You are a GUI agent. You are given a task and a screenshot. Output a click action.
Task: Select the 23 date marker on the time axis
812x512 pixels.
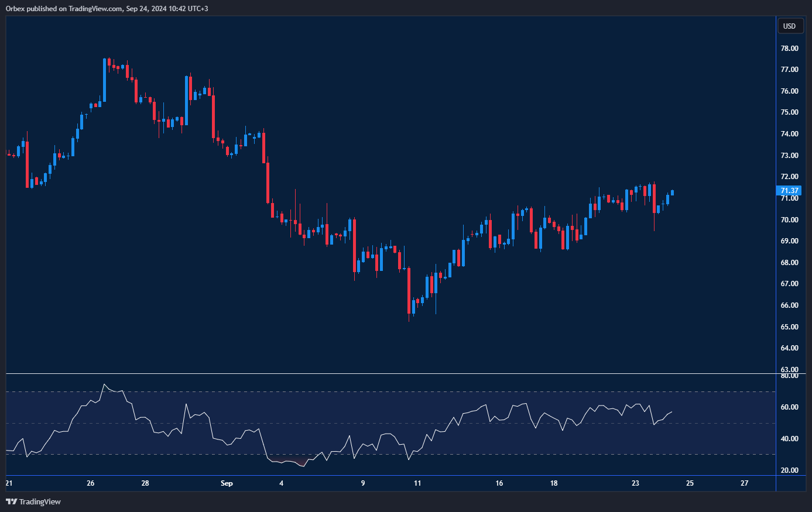(x=635, y=483)
